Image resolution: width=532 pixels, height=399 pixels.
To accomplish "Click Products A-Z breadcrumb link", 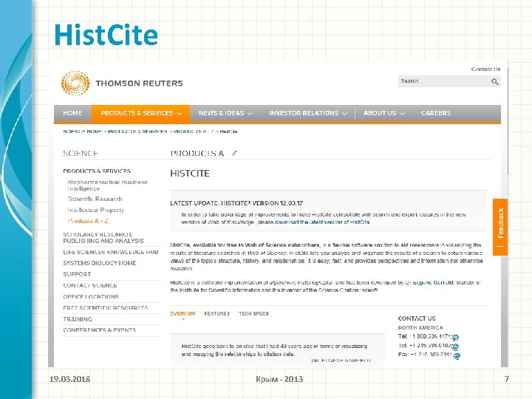I will [x=194, y=132].
